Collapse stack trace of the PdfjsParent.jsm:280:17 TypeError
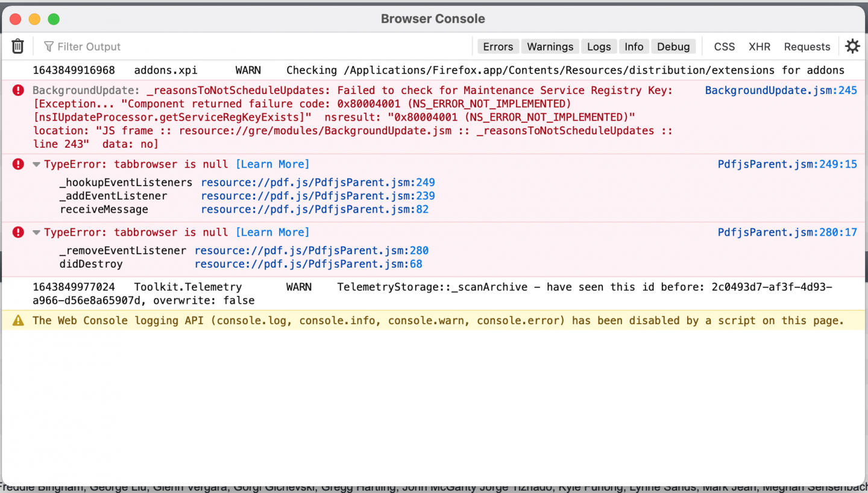This screenshot has width=868, height=493. click(37, 233)
